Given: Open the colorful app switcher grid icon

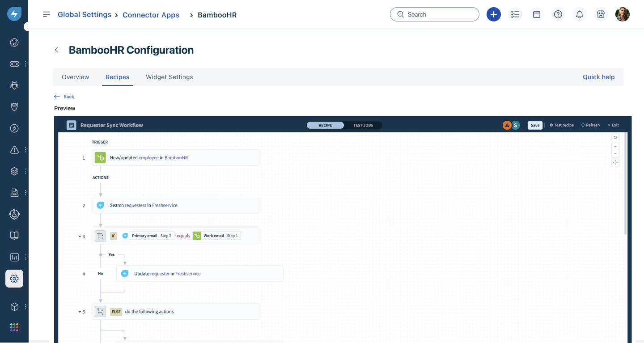Looking at the screenshot, I should pyautogui.click(x=14, y=327).
